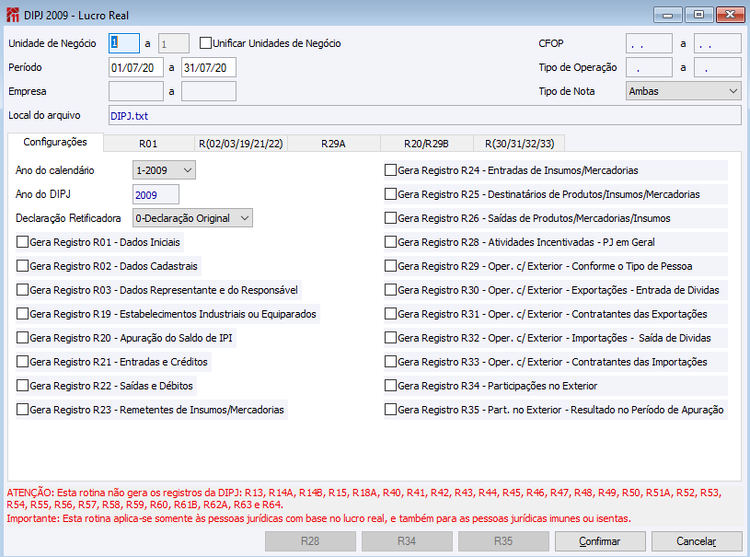Switch to the Configurações tab
750x557 pixels.
tap(55, 142)
